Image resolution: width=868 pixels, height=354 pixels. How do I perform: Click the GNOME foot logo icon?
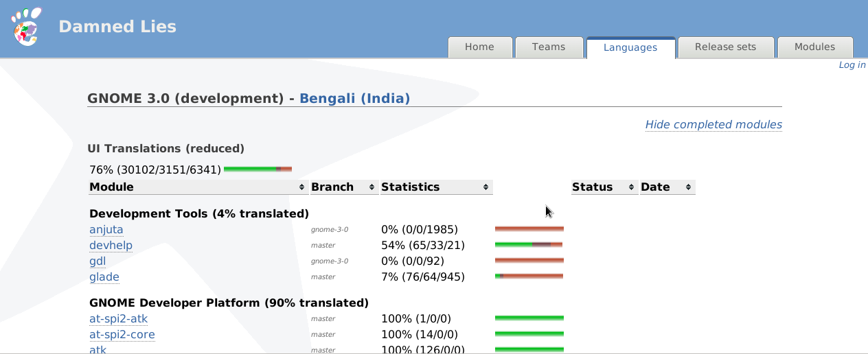[x=26, y=27]
